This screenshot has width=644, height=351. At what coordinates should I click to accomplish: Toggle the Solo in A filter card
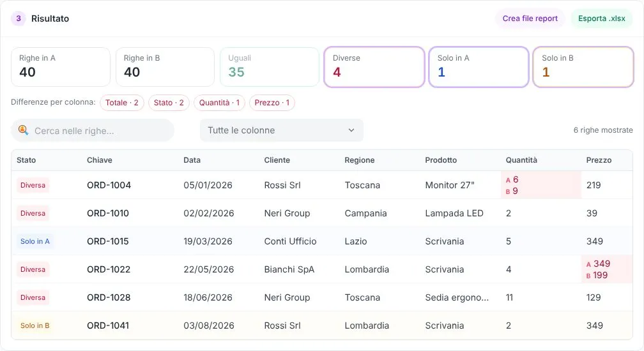(479, 67)
